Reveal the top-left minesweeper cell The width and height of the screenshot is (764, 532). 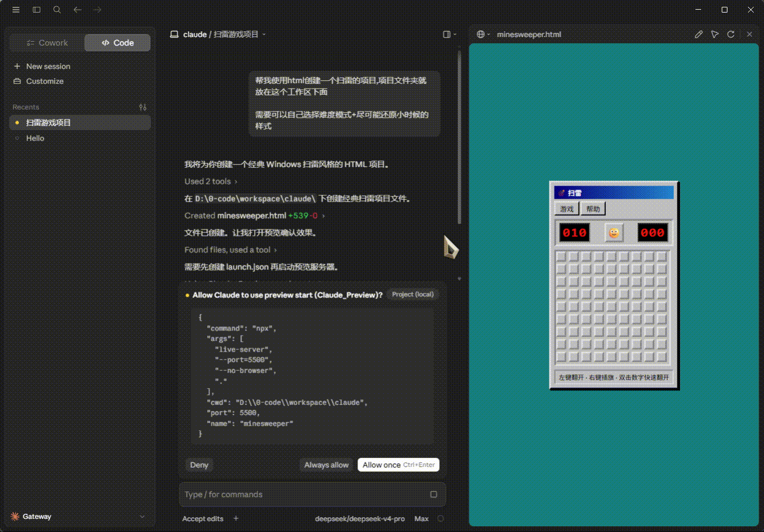click(561, 257)
